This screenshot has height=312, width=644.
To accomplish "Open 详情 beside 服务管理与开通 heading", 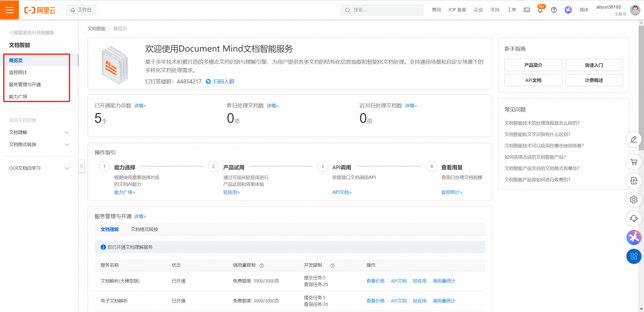I will click(x=140, y=217).
